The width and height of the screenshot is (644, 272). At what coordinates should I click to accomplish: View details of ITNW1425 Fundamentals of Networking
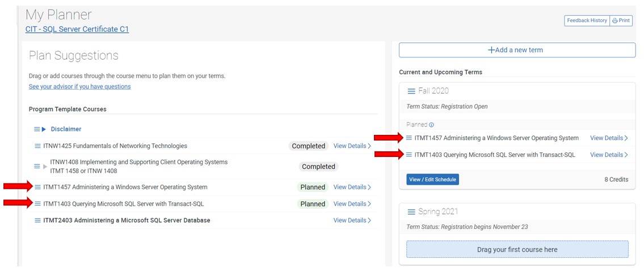[352, 146]
